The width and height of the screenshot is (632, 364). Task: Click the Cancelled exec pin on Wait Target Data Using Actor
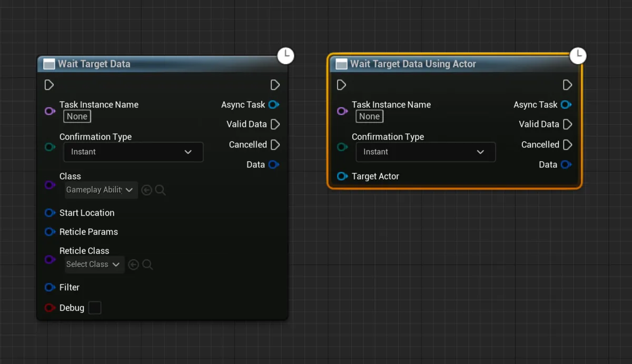567,144
